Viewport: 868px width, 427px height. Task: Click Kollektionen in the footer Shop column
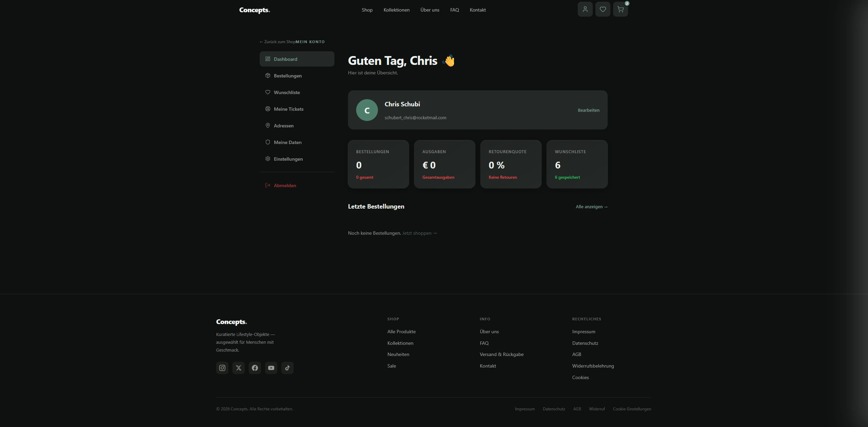tap(400, 343)
